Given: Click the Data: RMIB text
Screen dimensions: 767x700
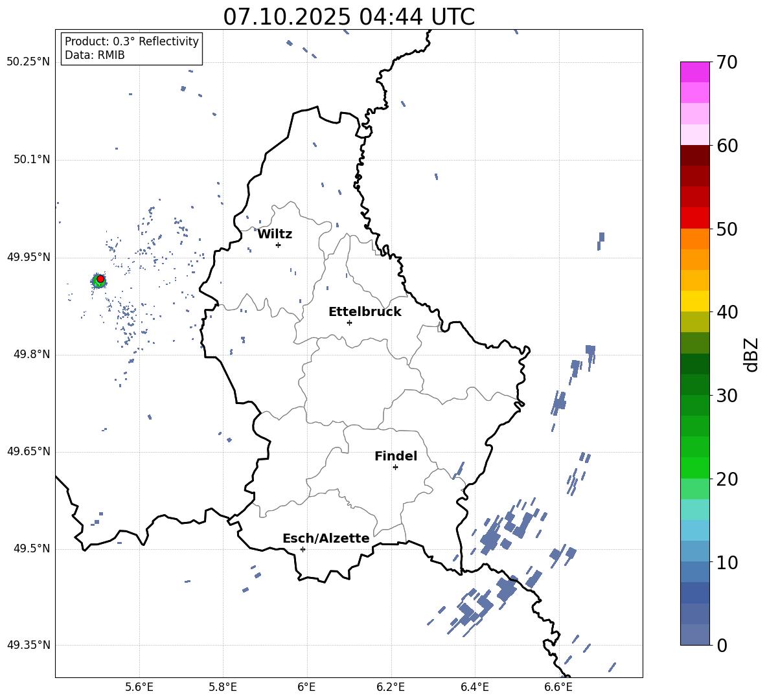Looking at the screenshot, I should [95, 55].
